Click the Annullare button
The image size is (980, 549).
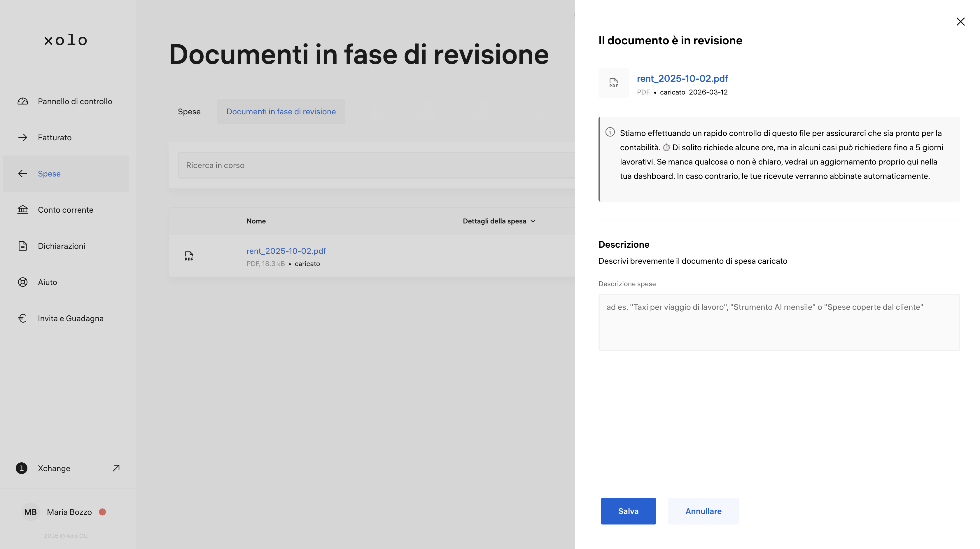703,511
